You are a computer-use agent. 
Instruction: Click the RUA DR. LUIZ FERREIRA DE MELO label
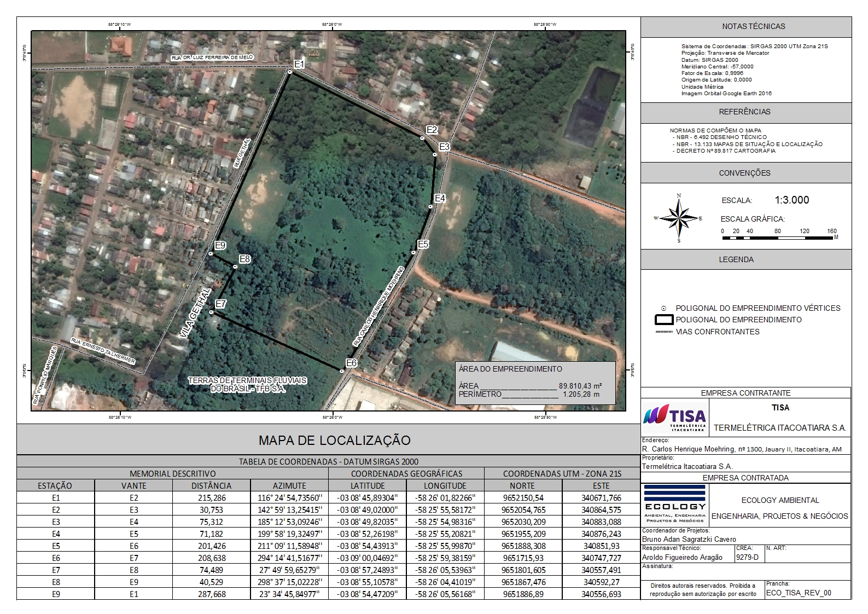pos(212,57)
